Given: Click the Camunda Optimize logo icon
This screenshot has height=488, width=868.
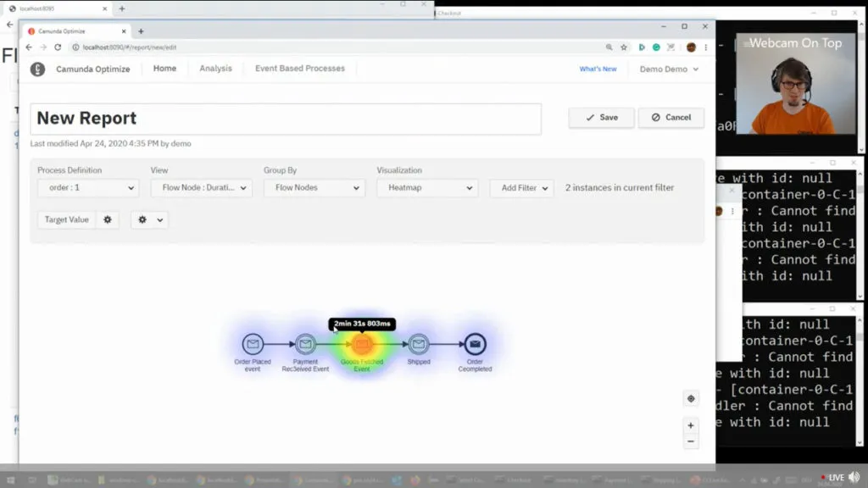Looking at the screenshot, I should pyautogui.click(x=37, y=69).
